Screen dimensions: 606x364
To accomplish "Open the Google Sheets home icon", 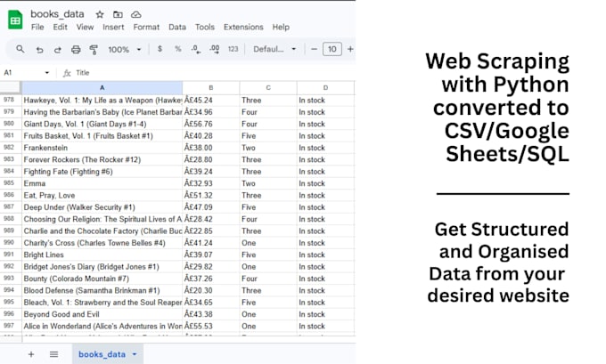I will tap(15, 20).
